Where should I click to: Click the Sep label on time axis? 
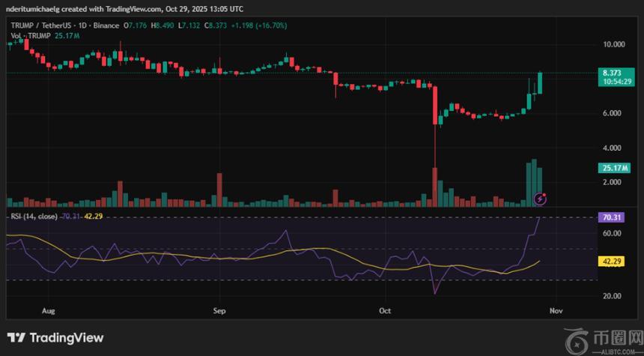[x=219, y=310]
